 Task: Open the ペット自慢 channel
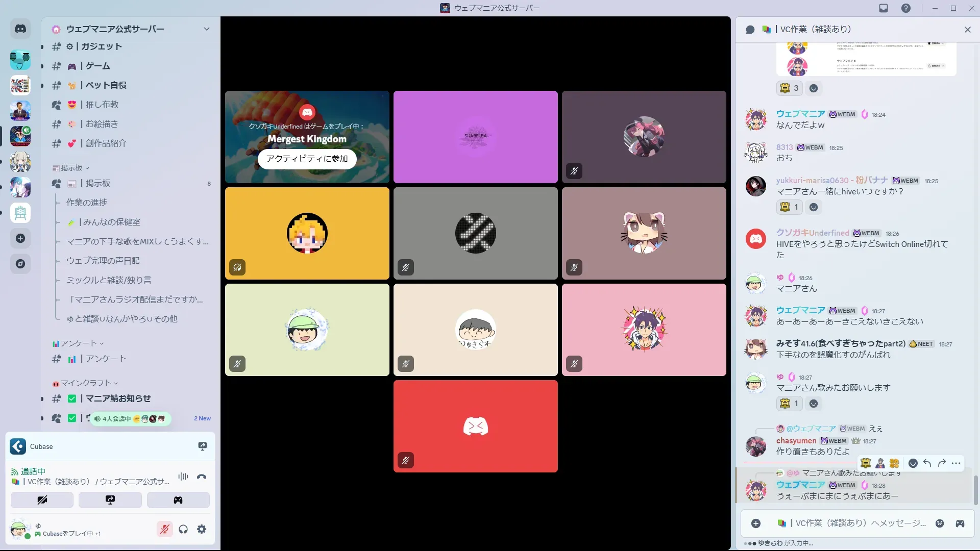[106, 85]
